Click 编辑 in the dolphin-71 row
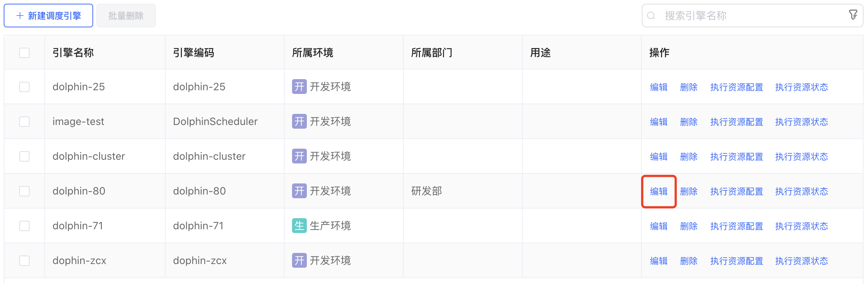The height and width of the screenshot is (284, 868). [659, 226]
